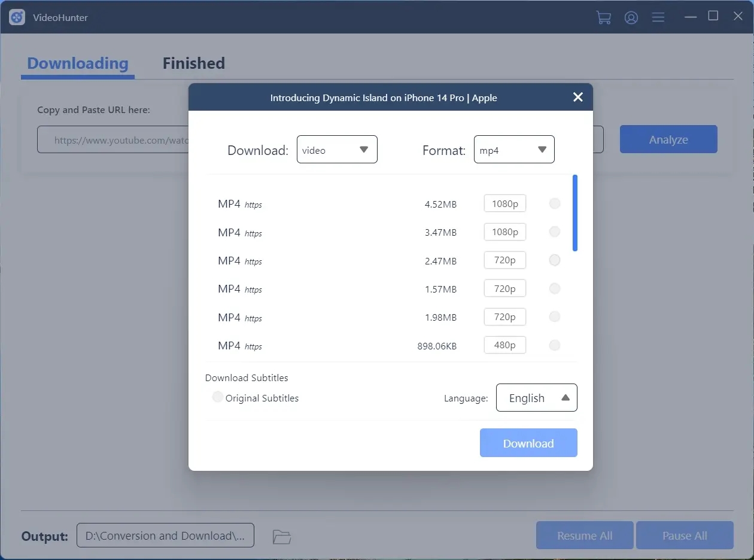The height and width of the screenshot is (560, 754).
Task: Open the subtitle Language dropdown showing English
Action: 537,398
